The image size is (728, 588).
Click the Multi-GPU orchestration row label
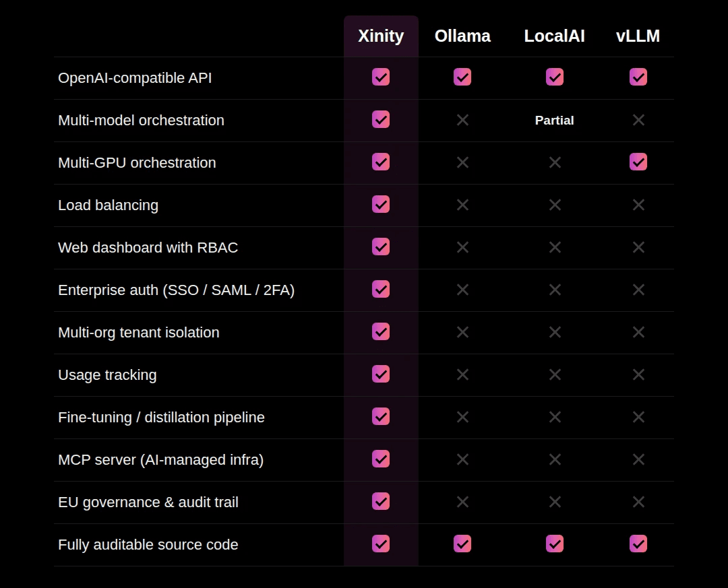point(137,163)
